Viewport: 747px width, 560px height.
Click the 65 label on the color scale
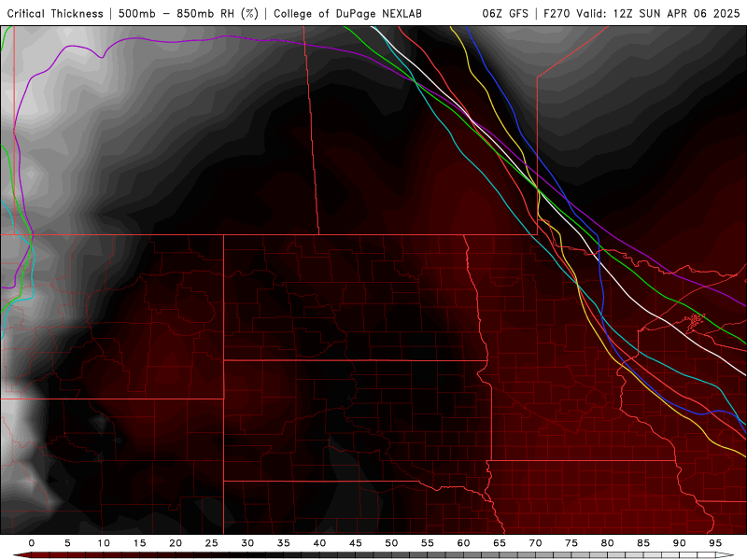pos(500,543)
